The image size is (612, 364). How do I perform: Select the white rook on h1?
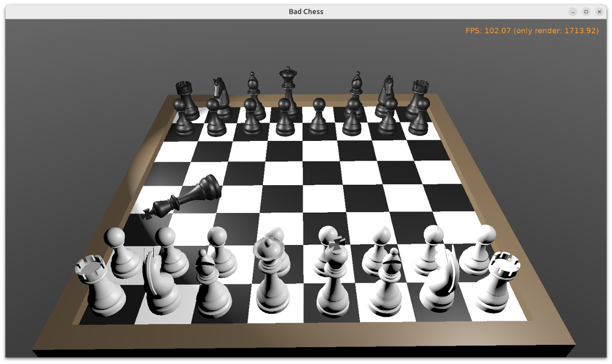click(498, 282)
